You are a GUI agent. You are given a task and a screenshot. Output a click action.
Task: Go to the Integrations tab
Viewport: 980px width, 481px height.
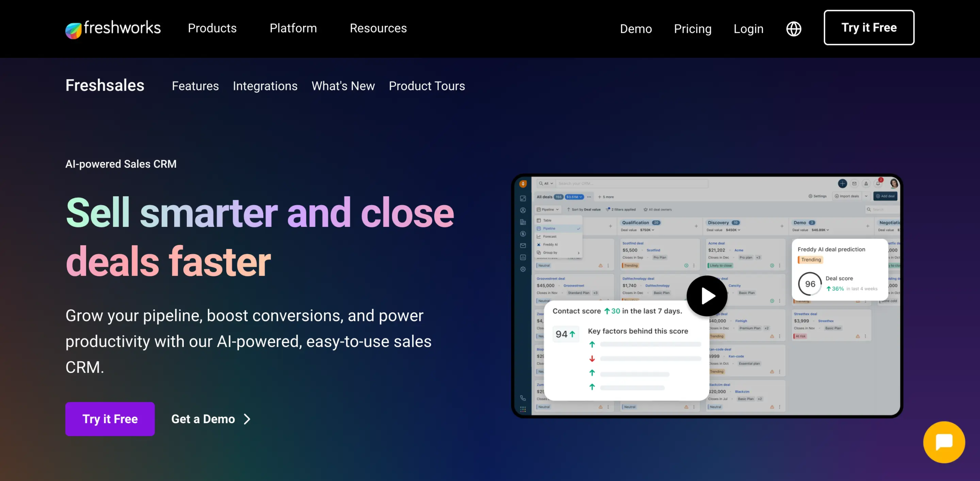265,86
